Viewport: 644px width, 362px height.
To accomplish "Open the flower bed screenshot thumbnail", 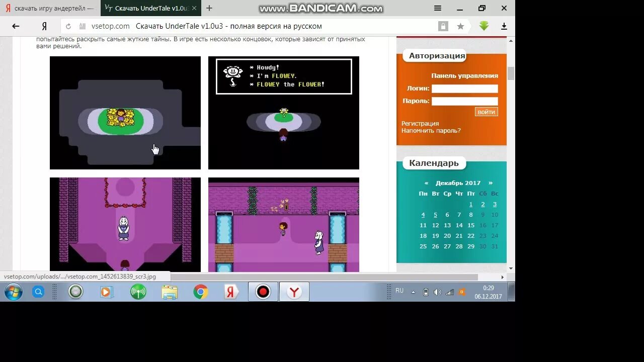I will coord(125,113).
